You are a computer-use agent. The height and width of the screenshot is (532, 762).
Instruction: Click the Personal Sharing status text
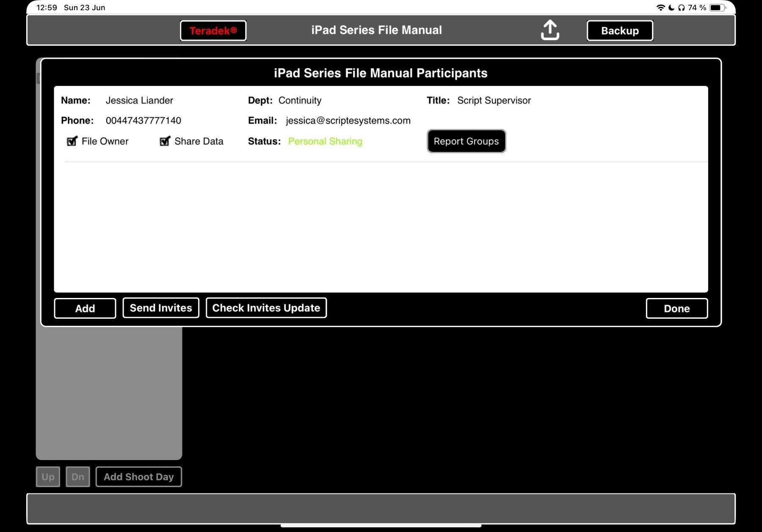pos(325,141)
